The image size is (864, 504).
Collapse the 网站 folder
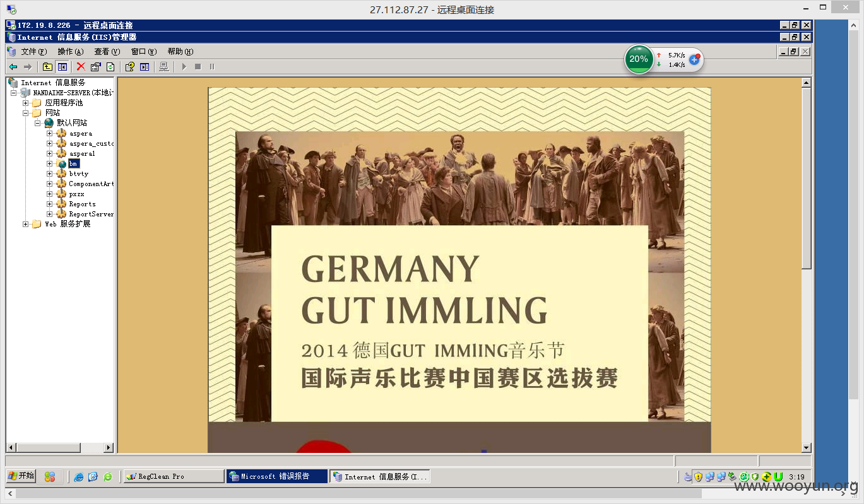coord(26,113)
